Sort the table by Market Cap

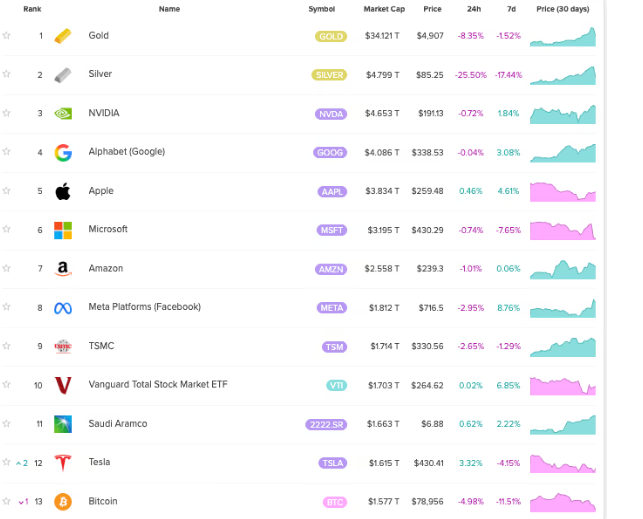pos(381,9)
